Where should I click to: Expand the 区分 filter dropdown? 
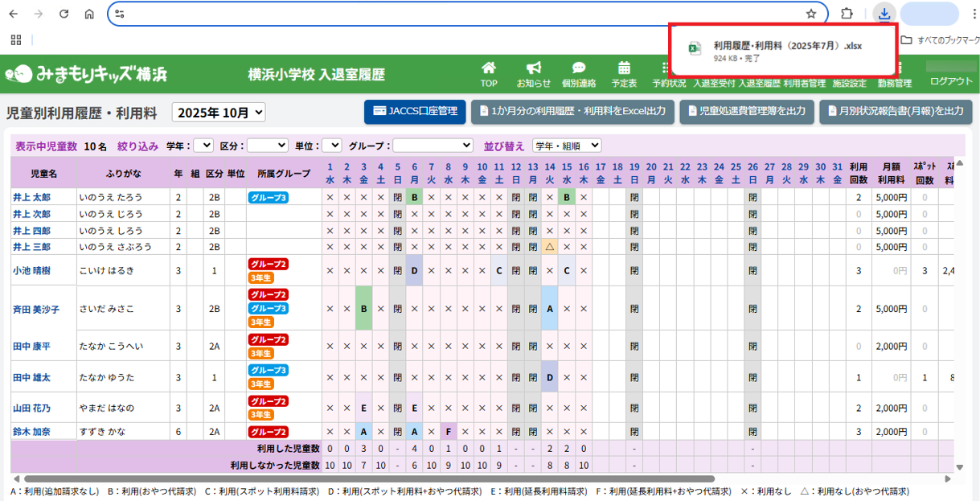[267, 146]
